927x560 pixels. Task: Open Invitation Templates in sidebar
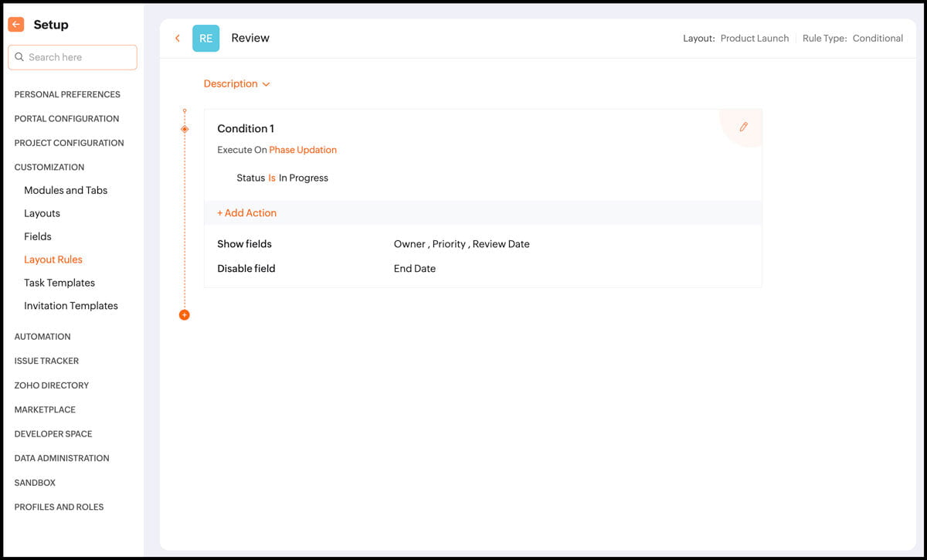(71, 306)
